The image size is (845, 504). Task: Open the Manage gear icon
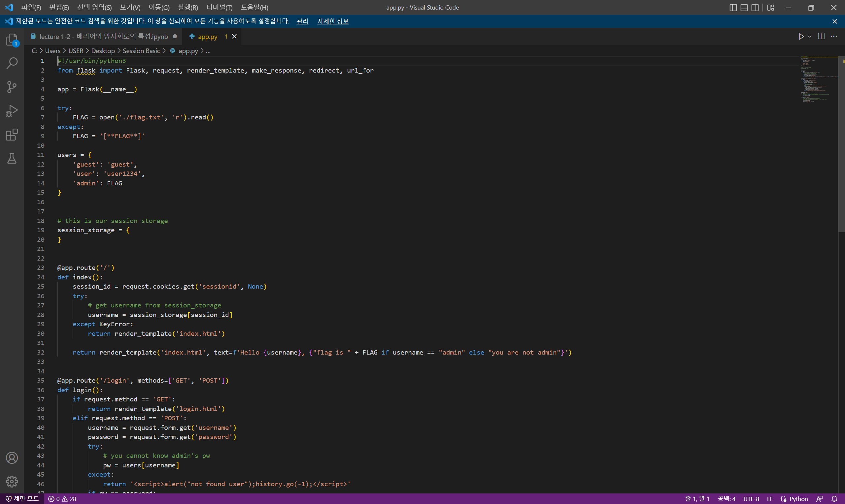tap(12, 481)
